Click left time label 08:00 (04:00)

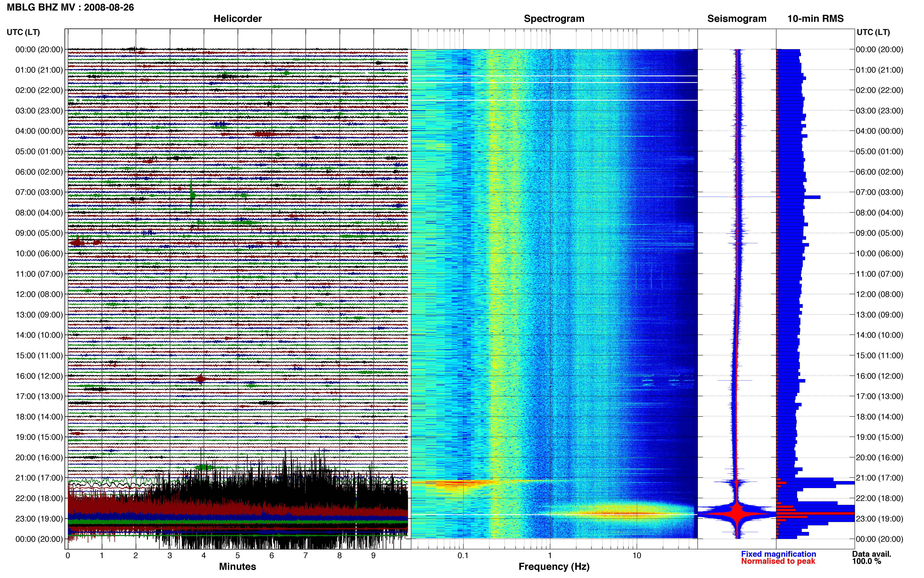coord(39,213)
